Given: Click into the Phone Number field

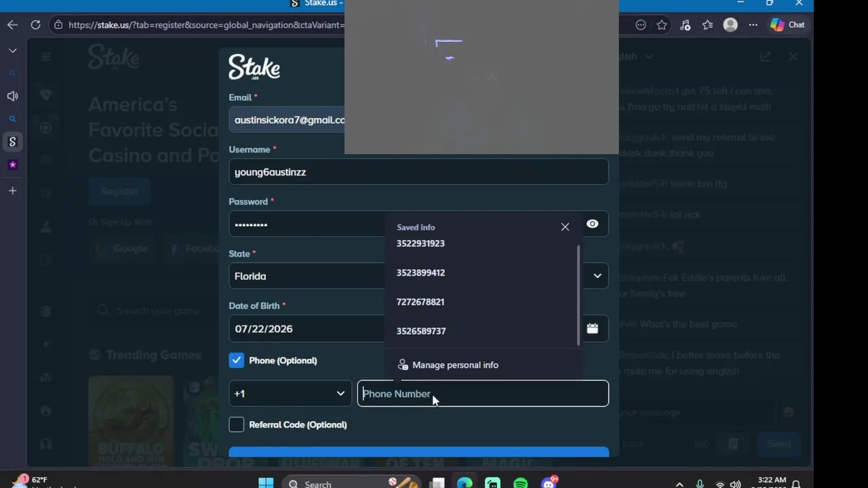Looking at the screenshot, I should click(x=483, y=394).
